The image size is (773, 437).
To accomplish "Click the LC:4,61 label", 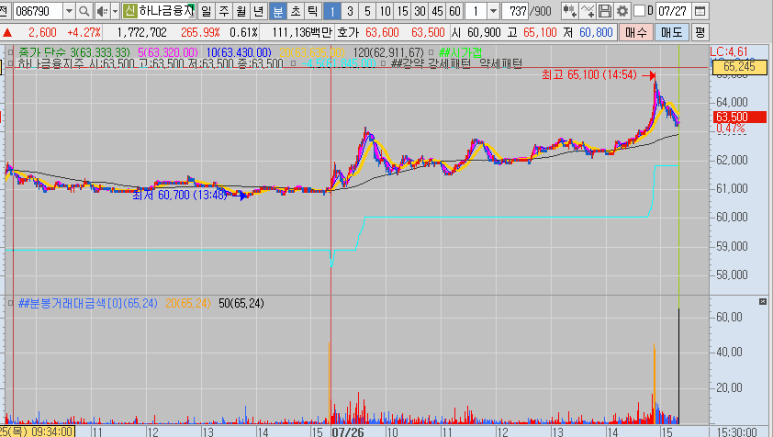I will [x=729, y=52].
